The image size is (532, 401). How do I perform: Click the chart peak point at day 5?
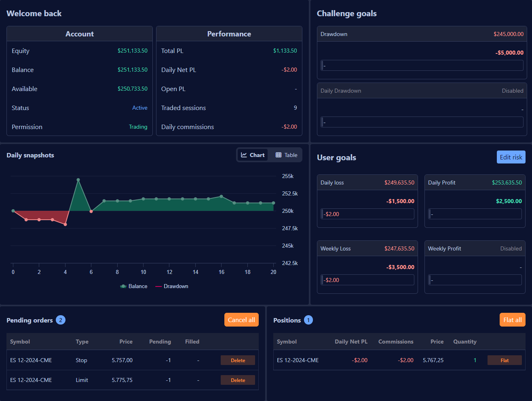click(x=78, y=180)
